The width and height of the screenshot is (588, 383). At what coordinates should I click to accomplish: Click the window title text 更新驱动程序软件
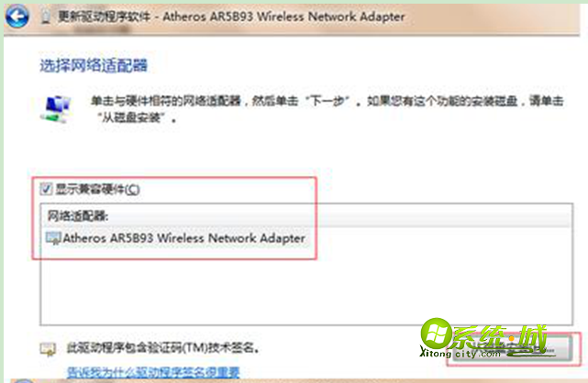coord(104,16)
